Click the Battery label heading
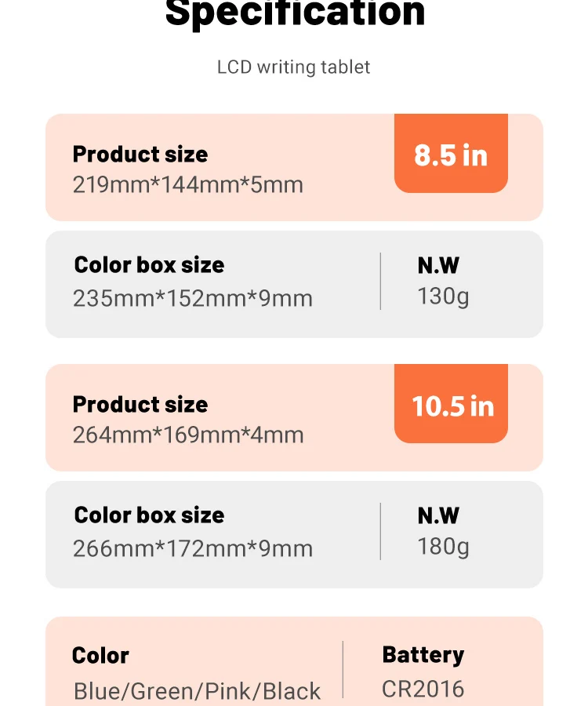The image size is (588, 706). (x=423, y=656)
